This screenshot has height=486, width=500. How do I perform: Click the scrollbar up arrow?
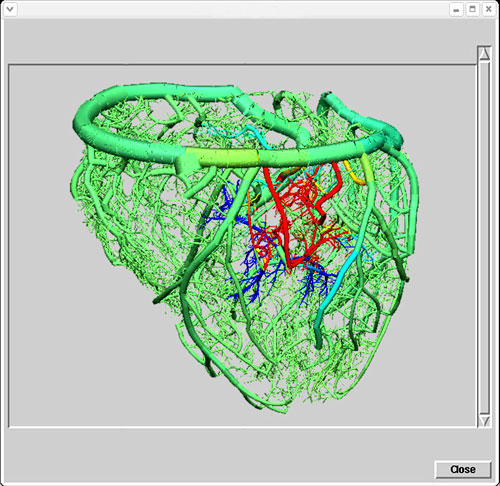[x=484, y=54]
